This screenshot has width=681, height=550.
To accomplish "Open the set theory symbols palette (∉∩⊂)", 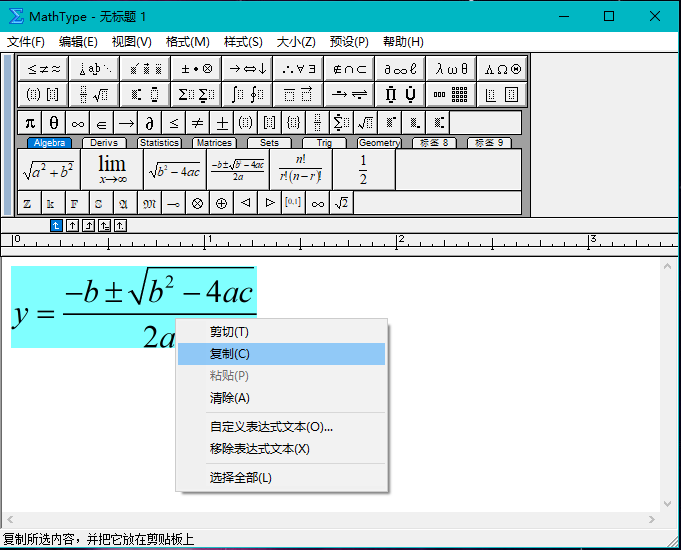I will (x=349, y=69).
